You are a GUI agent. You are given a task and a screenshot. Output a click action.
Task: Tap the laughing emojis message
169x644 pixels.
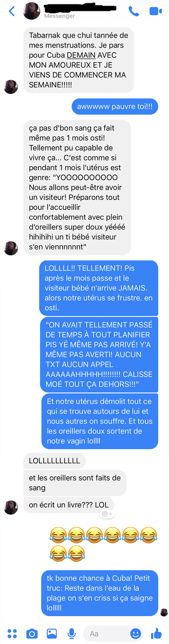(103, 544)
